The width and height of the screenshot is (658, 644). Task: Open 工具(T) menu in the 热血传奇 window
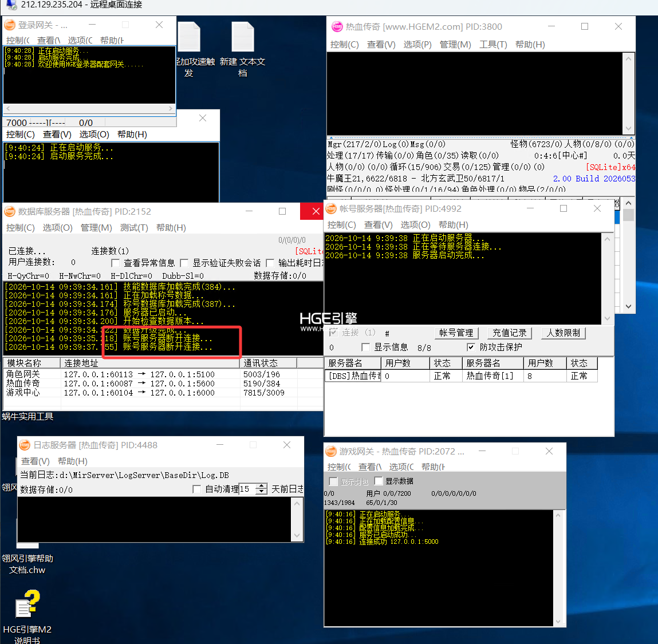point(493,45)
